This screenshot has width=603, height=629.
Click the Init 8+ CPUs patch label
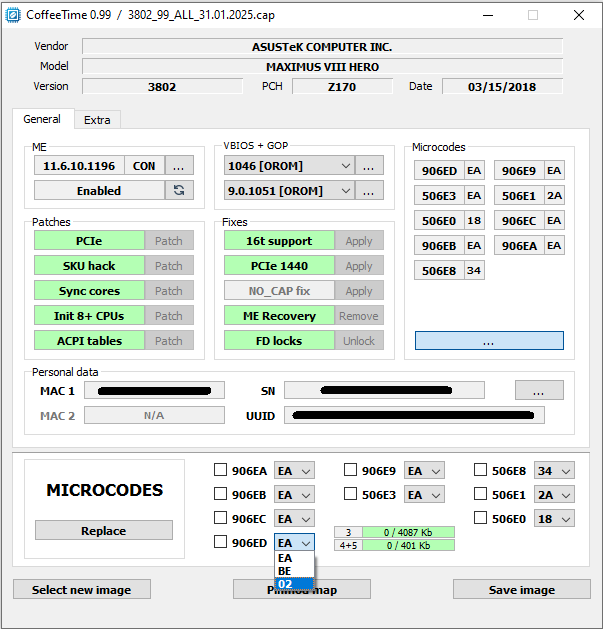coord(89,315)
